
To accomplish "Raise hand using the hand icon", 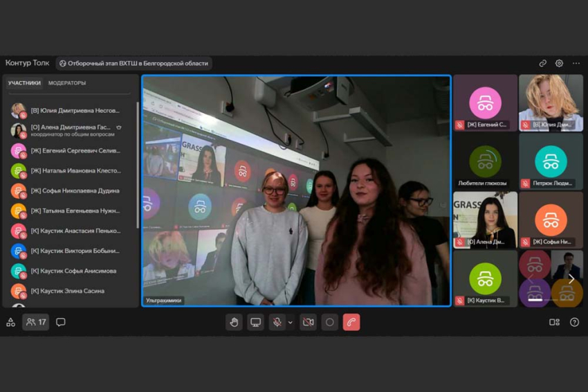I will tap(234, 322).
